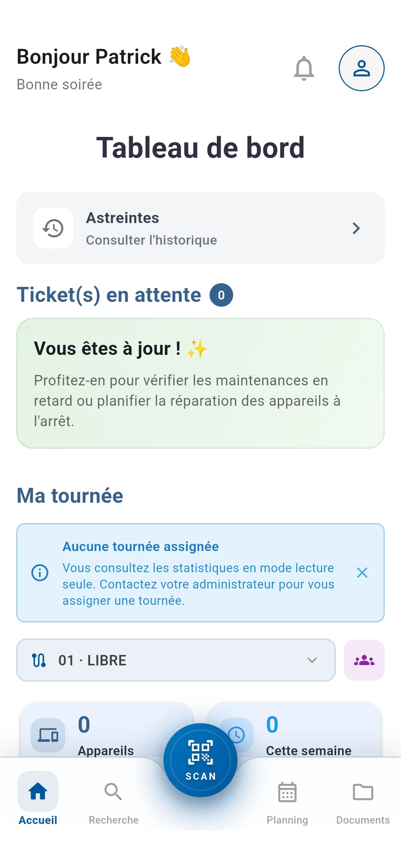Open the team group icon button
The image size is (401, 868).
pyautogui.click(x=364, y=660)
